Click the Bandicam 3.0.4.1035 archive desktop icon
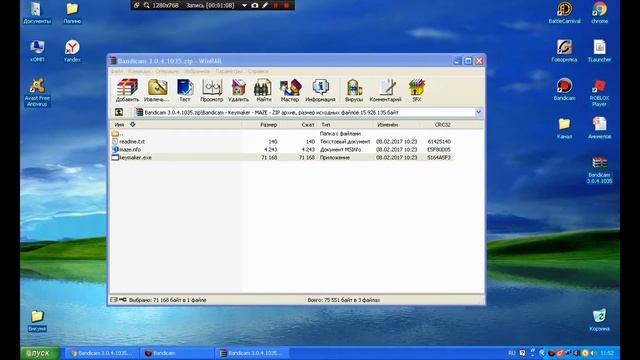Viewport: 640px width, 360px height. [x=599, y=170]
